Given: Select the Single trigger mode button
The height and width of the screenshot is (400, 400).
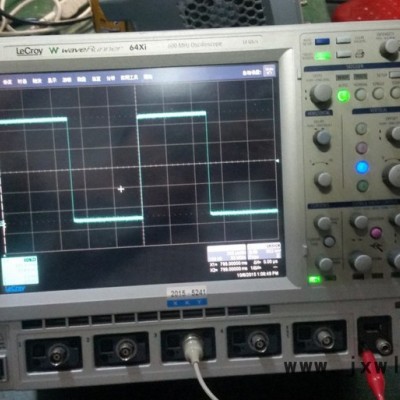Looking at the screenshot, I should coord(378,94).
